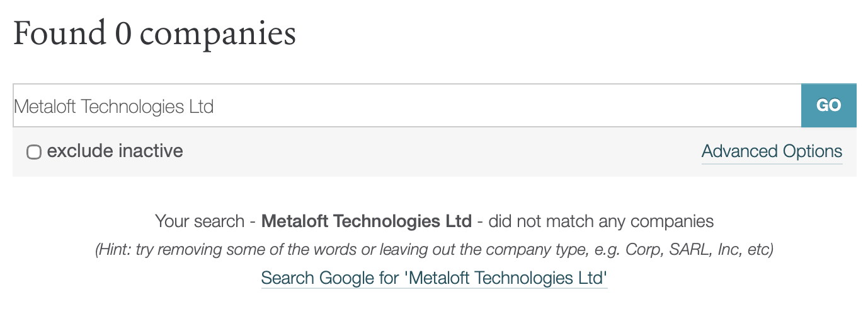Image resolution: width=868 pixels, height=328 pixels.
Task: Click the 'exclude inactive' label text
Action: click(115, 151)
